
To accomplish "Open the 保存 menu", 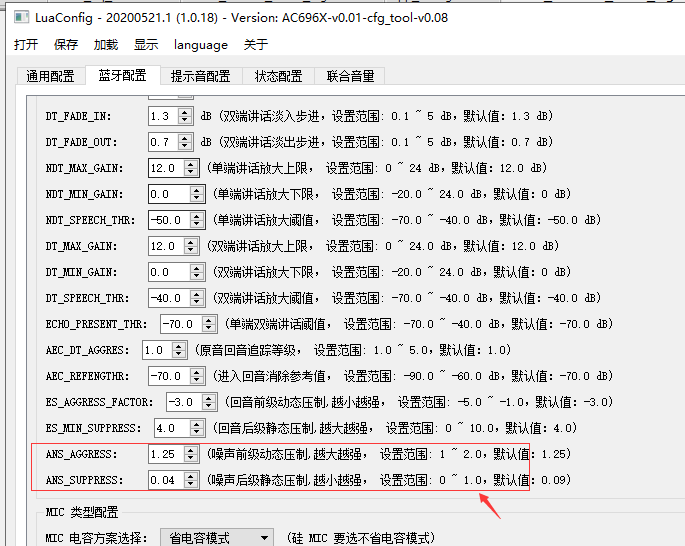I will tap(66, 45).
